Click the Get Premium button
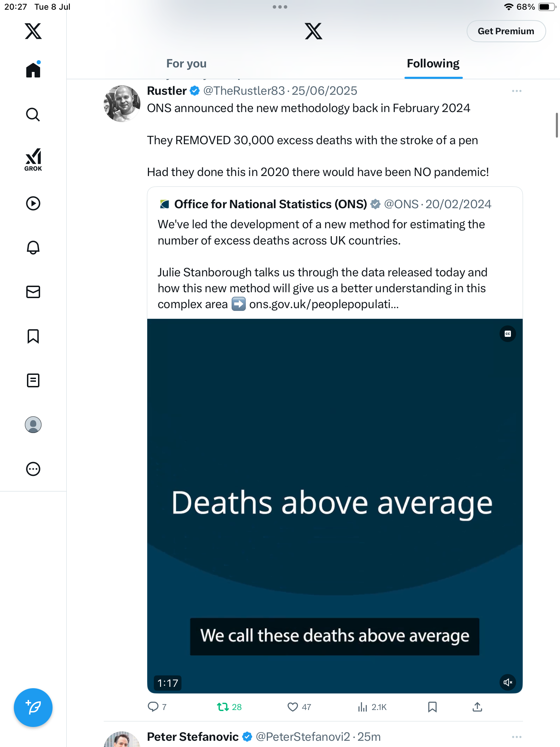 (x=506, y=31)
